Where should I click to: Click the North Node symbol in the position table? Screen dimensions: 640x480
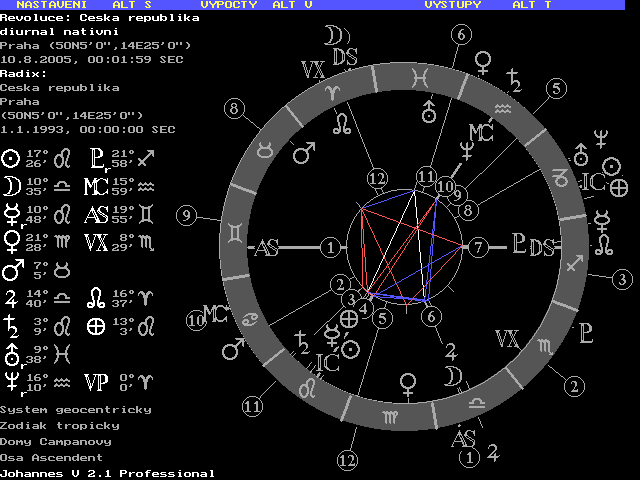tap(96, 296)
